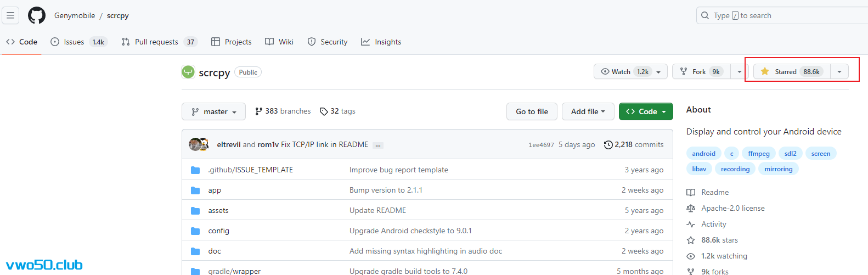This screenshot has height=275, width=868.
Task: Click the eltrevii commit author avatar
Action: pyautogui.click(x=194, y=144)
